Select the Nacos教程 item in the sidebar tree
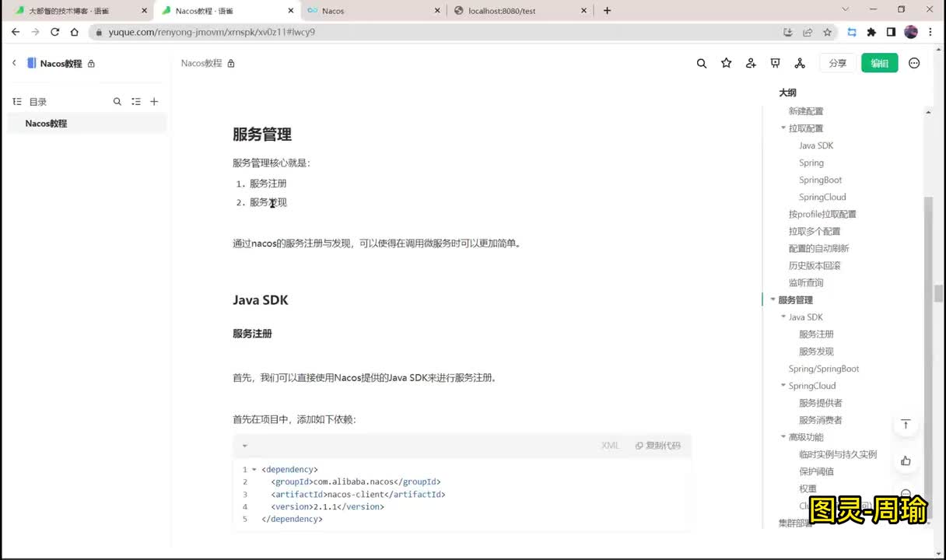The height and width of the screenshot is (560, 946). tap(87, 123)
